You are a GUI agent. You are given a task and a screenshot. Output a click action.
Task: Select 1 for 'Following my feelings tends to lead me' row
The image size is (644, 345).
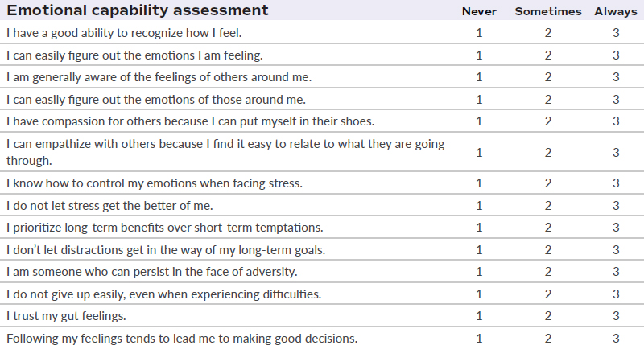pos(479,339)
